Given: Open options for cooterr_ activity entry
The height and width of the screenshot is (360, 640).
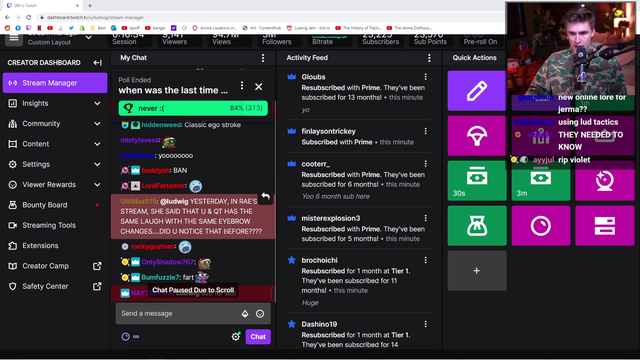Looking at the screenshot, I should [426, 164].
